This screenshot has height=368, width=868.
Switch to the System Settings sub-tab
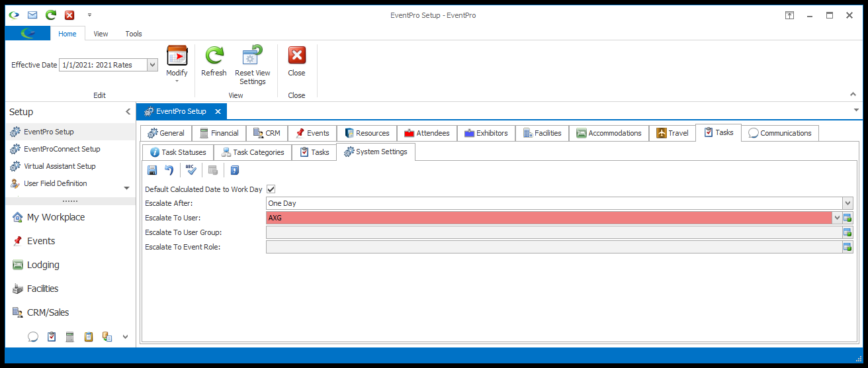(376, 152)
